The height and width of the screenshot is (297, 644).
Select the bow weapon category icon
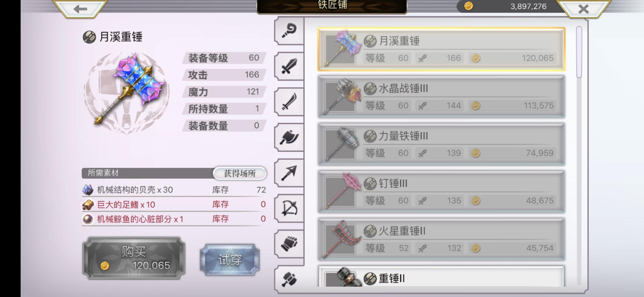(289, 208)
